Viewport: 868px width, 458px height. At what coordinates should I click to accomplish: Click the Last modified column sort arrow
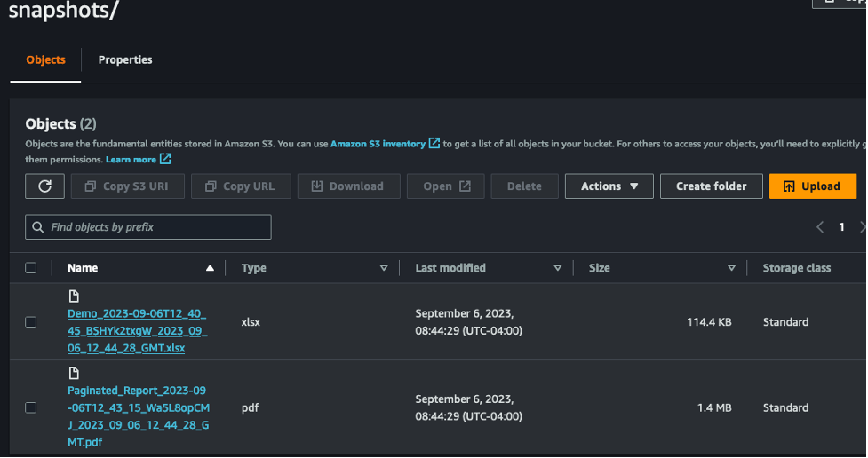(557, 268)
